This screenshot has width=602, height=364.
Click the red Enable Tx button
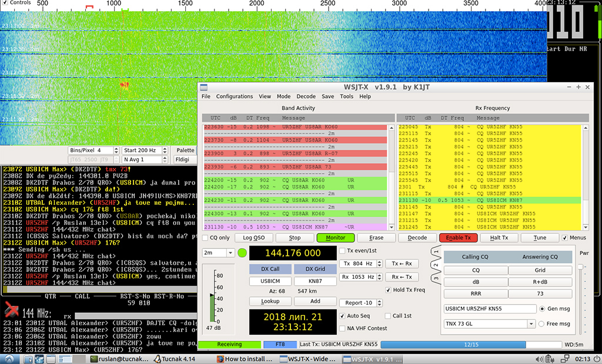tap(459, 238)
